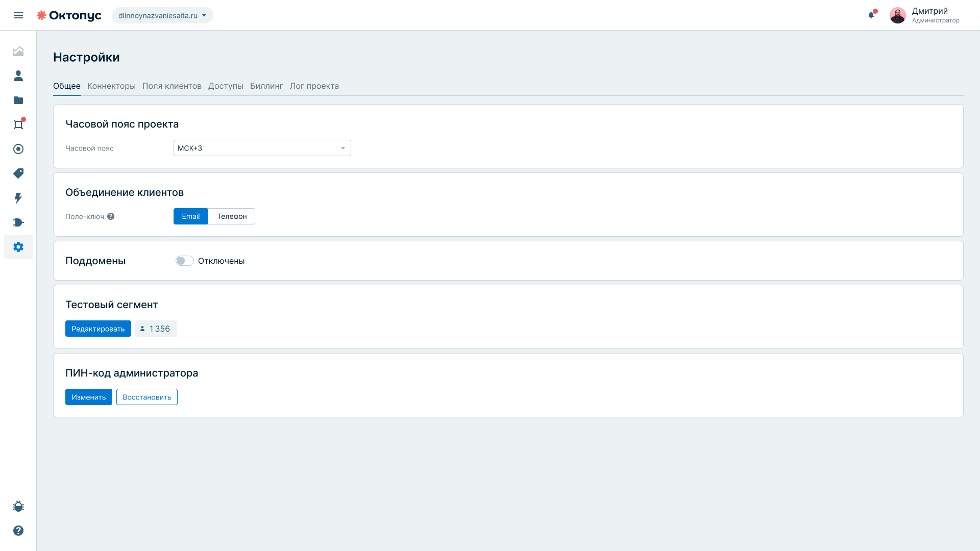Click the bug report icon
980x551 pixels.
pos(18,506)
